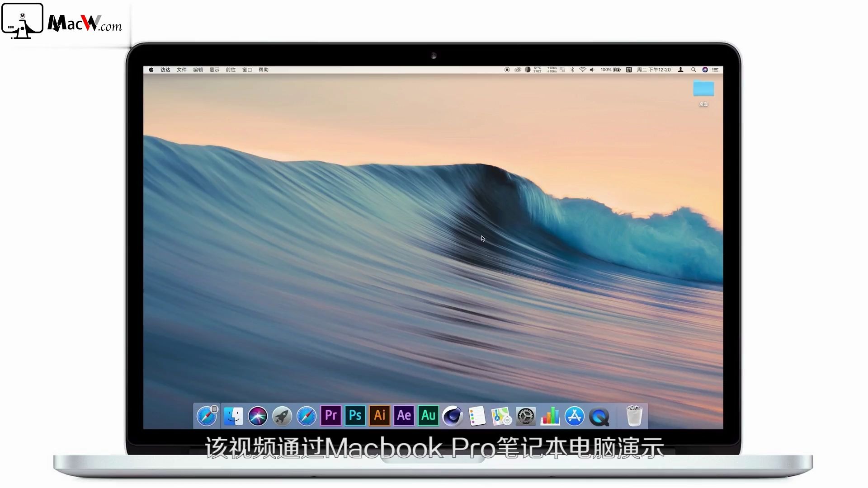
Task: Launch Adobe After Effects
Action: click(x=404, y=415)
